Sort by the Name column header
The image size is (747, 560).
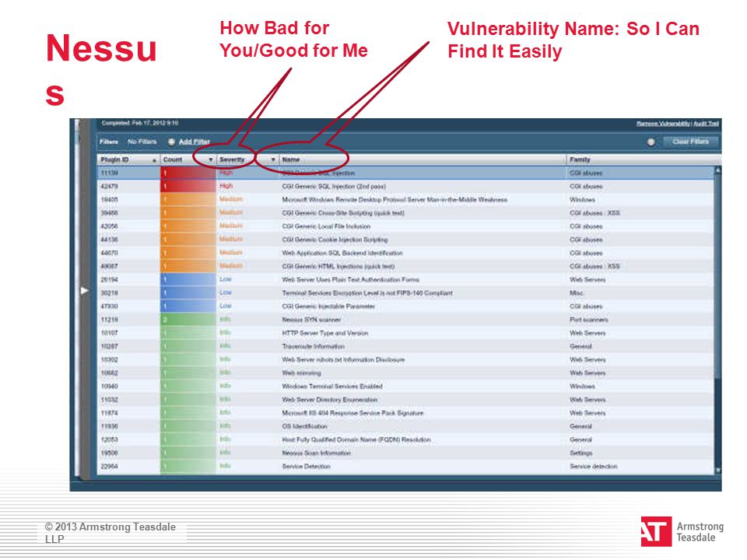pyautogui.click(x=423, y=159)
